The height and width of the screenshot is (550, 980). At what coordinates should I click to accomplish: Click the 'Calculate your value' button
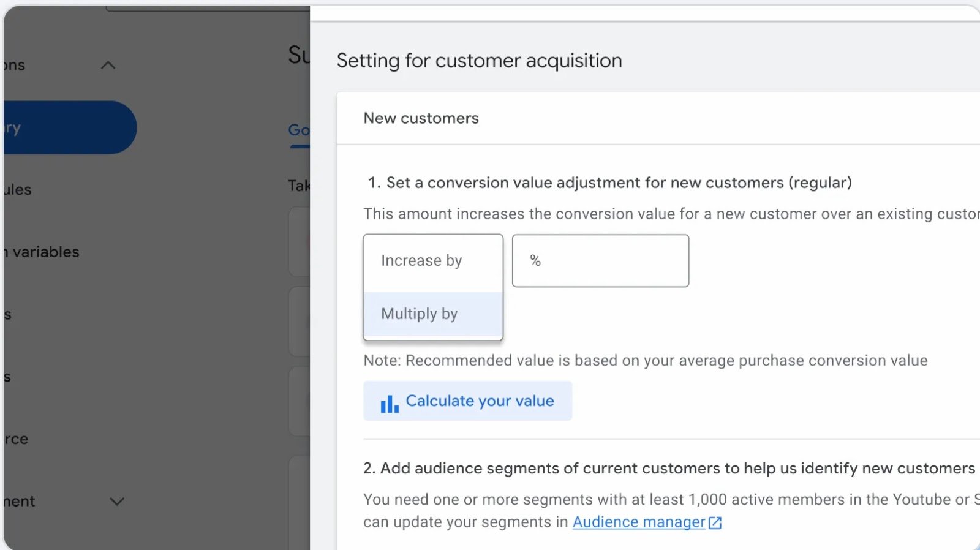pyautogui.click(x=467, y=401)
